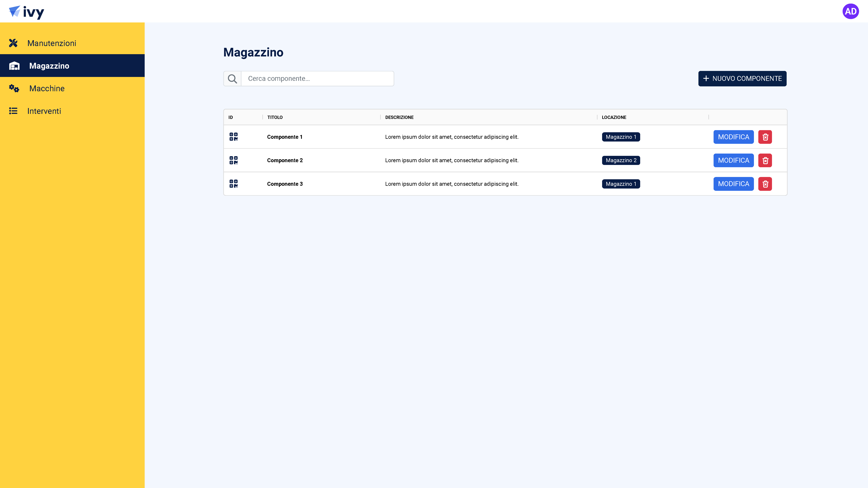Go to Manutenzioni section

(x=72, y=43)
